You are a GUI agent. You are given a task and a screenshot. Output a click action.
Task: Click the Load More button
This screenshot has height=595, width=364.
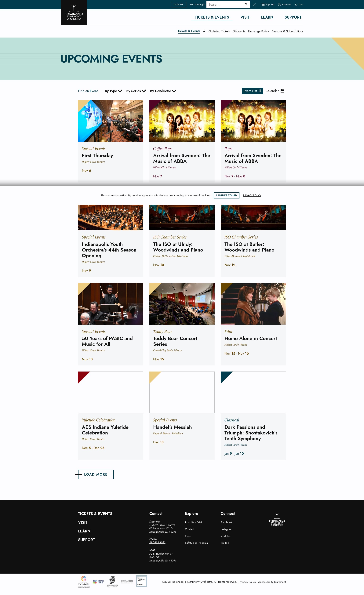click(x=96, y=474)
